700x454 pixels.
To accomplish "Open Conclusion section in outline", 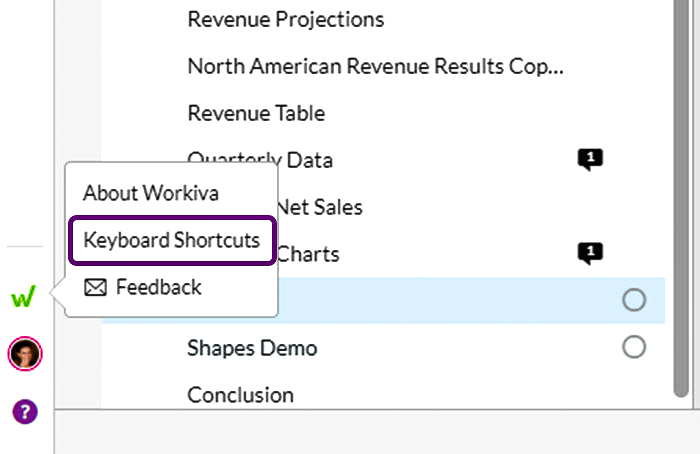I will [x=240, y=395].
